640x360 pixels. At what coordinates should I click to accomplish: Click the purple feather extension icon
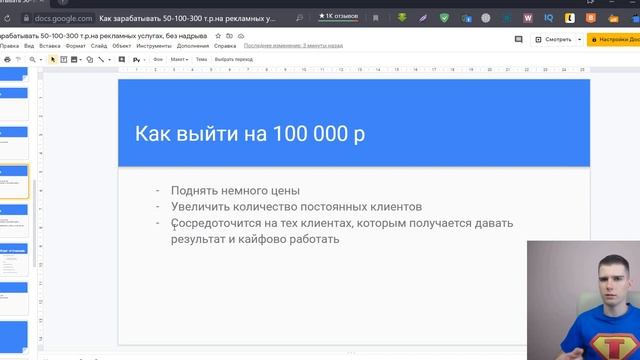tap(423, 18)
